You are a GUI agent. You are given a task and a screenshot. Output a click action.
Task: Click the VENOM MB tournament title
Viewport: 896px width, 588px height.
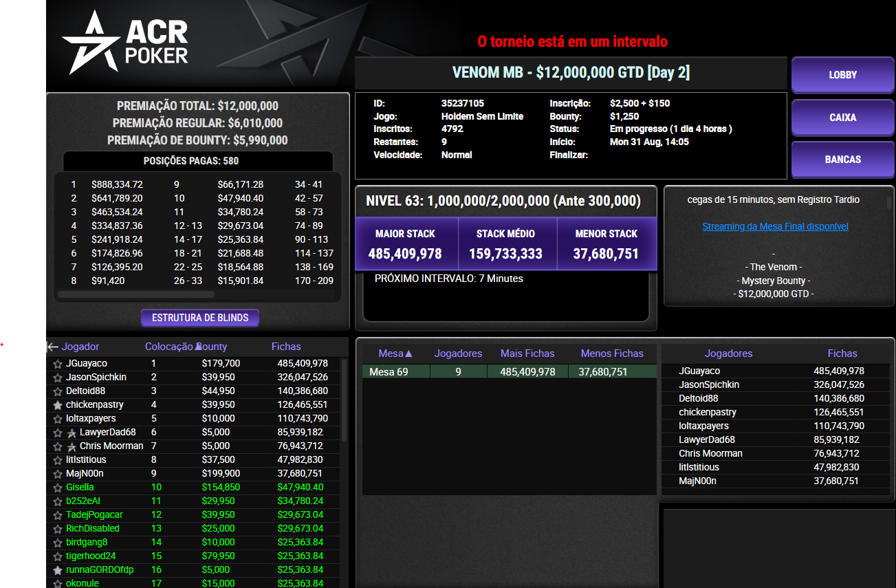[x=571, y=73]
